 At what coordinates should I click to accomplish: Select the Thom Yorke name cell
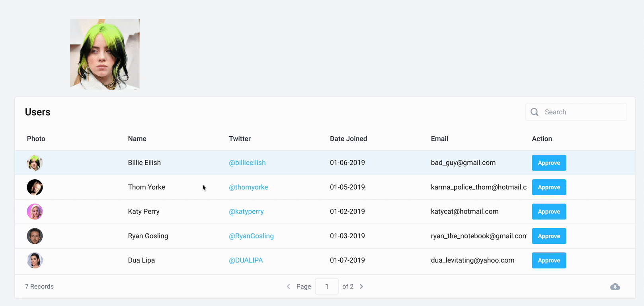[146, 187]
